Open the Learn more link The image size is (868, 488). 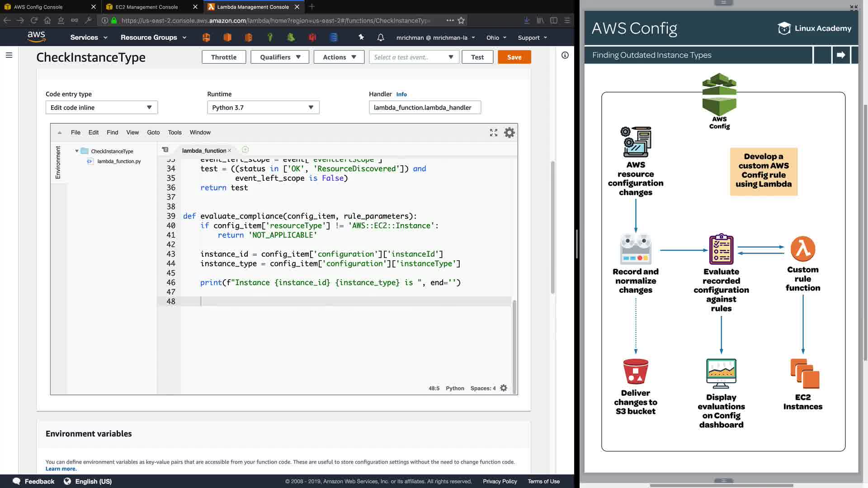coord(61,469)
